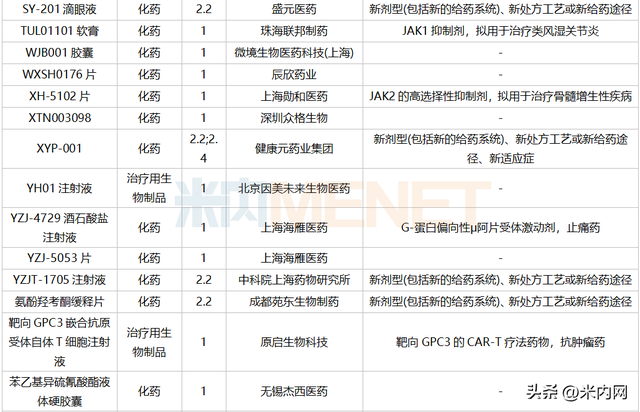640x412 pixels.
Task: Select 上海海雁医药 in YZJ-5053 row
Action: click(x=294, y=258)
